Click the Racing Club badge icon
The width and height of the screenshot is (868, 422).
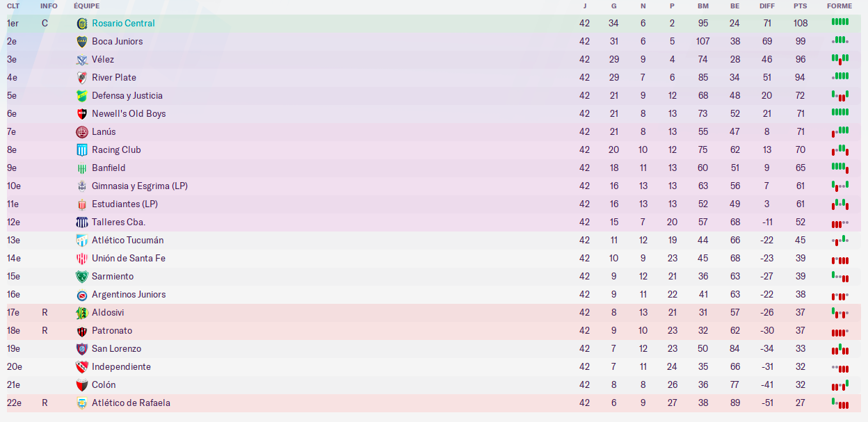82,150
